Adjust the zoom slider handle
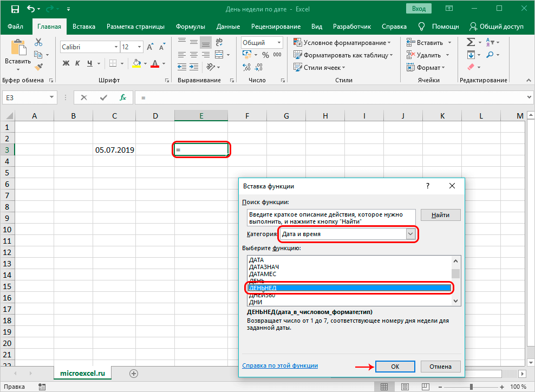This screenshot has height=392, width=535. pos(471,387)
